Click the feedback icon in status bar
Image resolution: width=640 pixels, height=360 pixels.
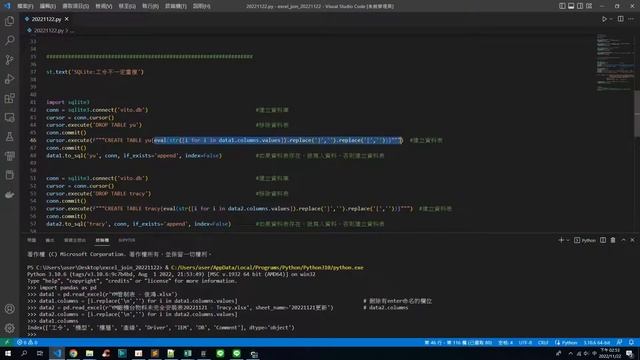[620, 342]
